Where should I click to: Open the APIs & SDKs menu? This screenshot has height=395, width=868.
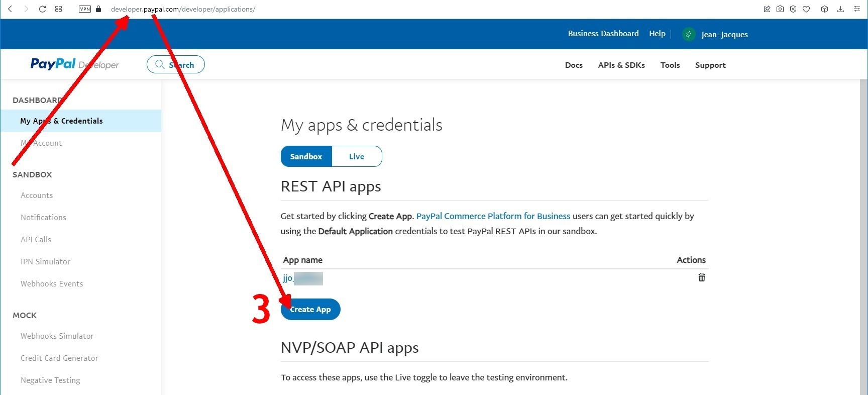621,65
